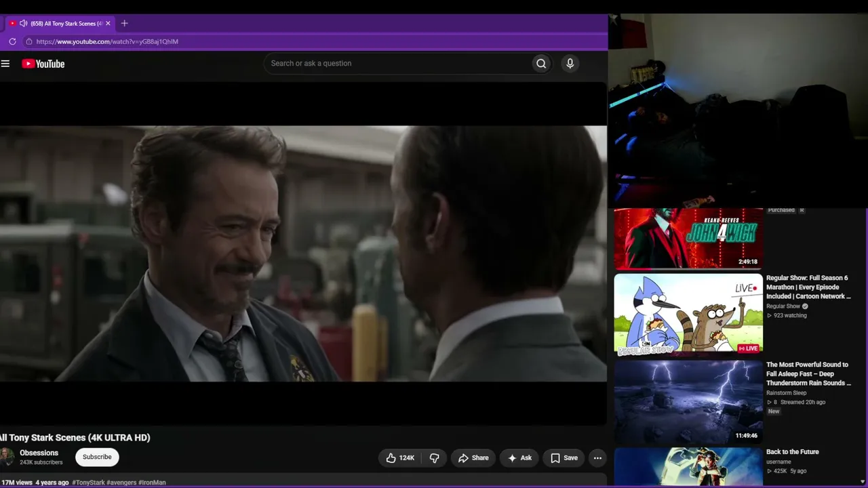Click the #avengers hashtag
Image resolution: width=868 pixels, height=488 pixels.
tap(121, 483)
